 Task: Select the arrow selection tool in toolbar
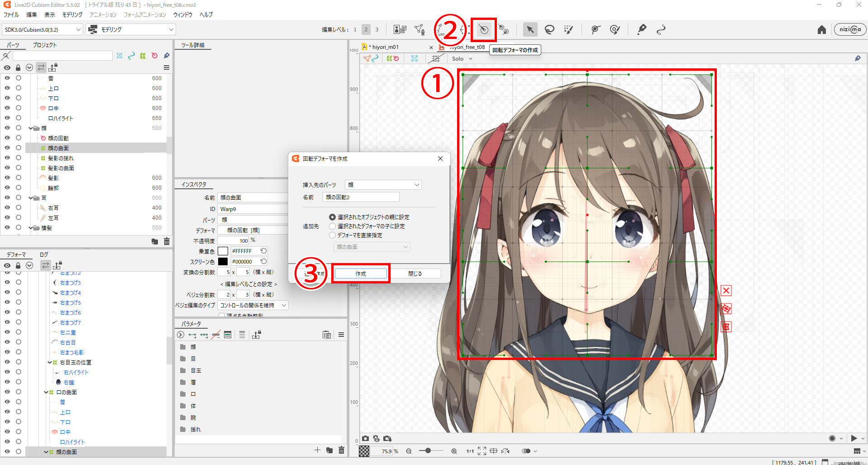pyautogui.click(x=530, y=30)
